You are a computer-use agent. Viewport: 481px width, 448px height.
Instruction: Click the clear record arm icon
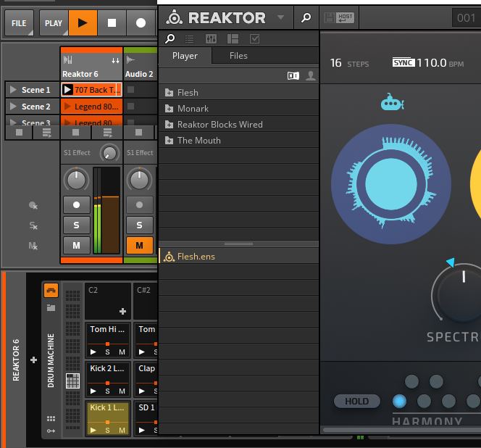[x=33, y=205]
